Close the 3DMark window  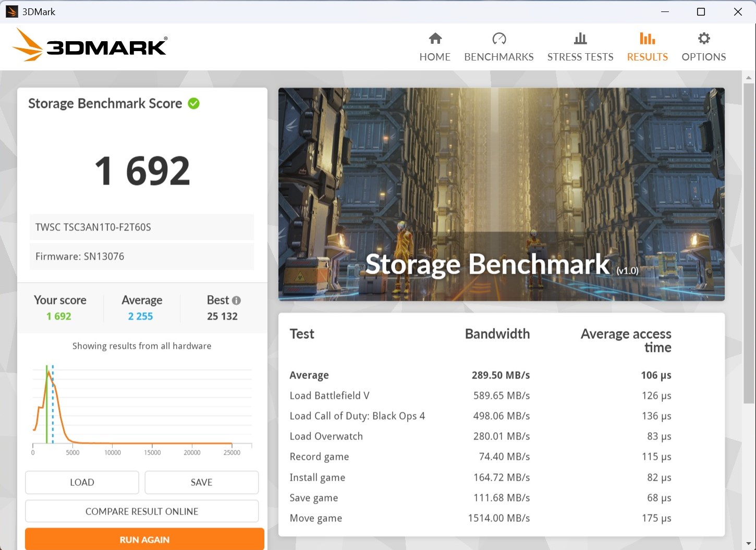(x=738, y=11)
